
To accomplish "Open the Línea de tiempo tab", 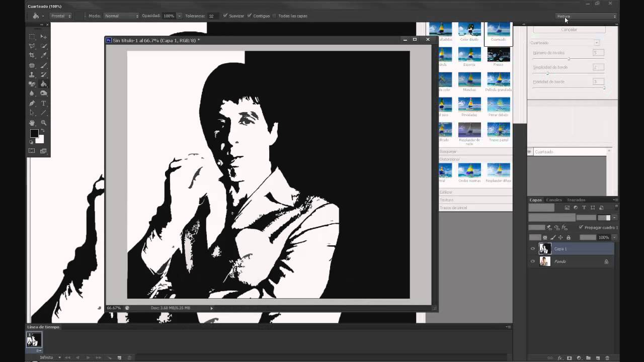I will pyautogui.click(x=44, y=327).
